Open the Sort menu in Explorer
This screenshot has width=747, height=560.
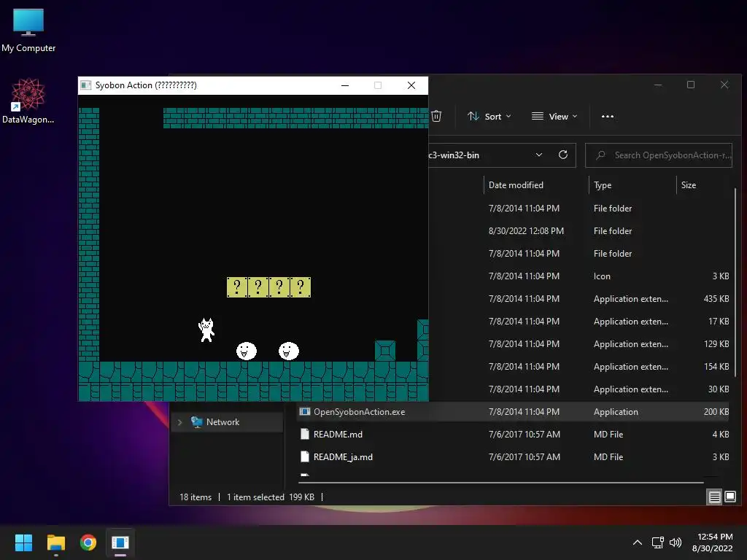coord(489,116)
